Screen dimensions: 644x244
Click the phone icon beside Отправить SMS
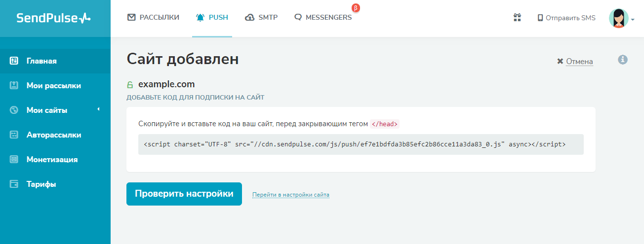pos(540,18)
